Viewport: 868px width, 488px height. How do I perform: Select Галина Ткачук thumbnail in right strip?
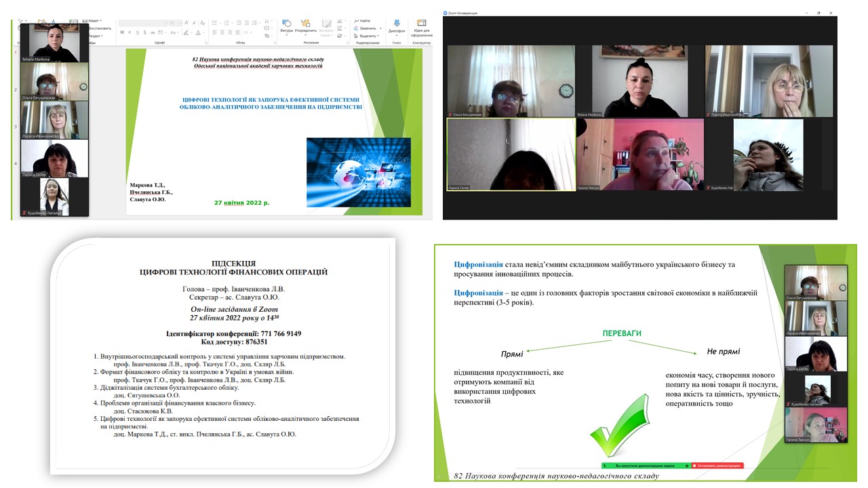point(816,425)
